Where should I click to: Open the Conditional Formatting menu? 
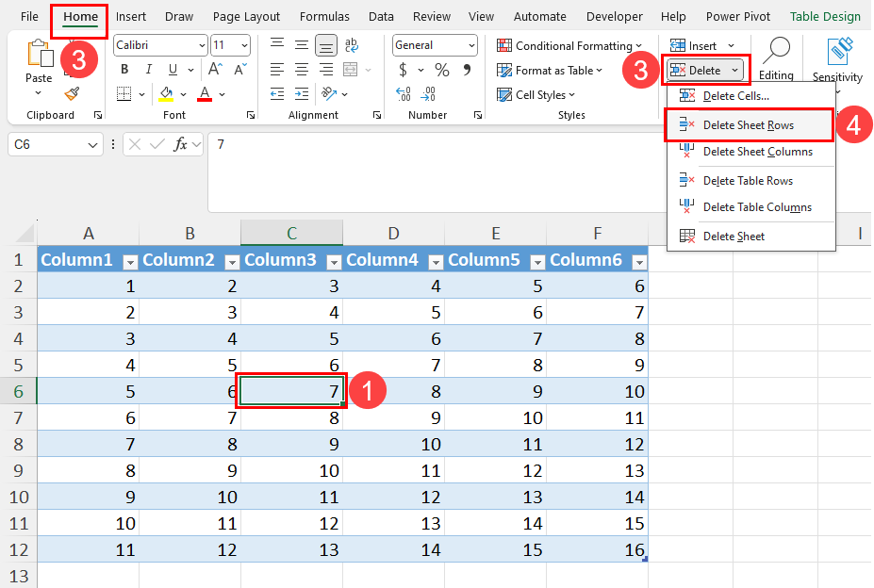tap(569, 46)
